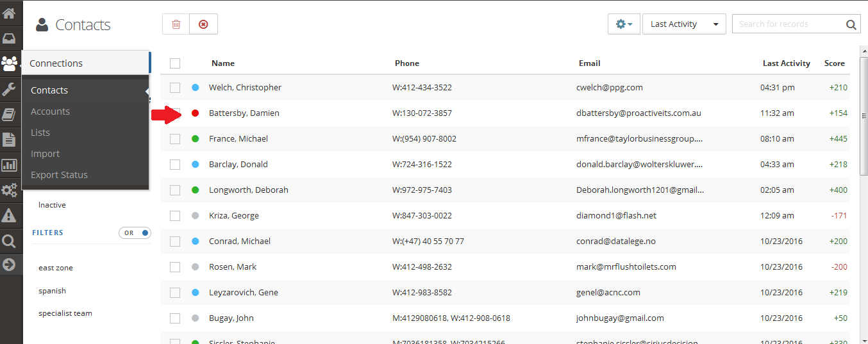The image size is (868, 344).
Task: Open contact Battersby, Damien
Action: tap(244, 113)
